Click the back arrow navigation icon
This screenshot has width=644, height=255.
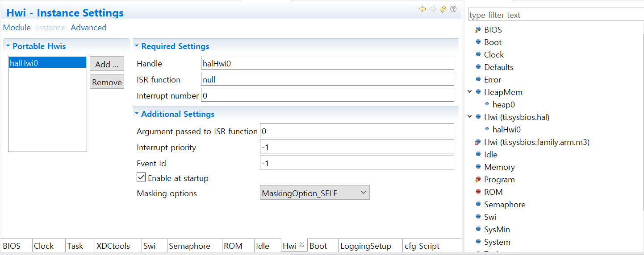[422, 9]
